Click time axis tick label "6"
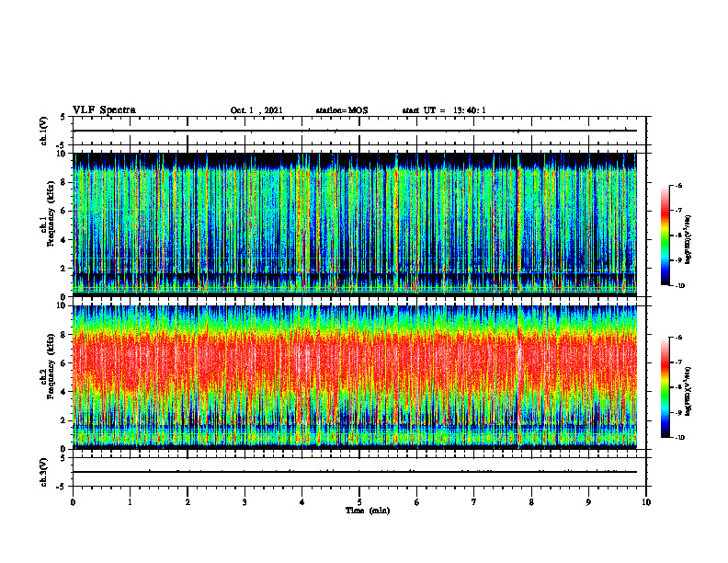The image size is (728, 563). [417, 502]
